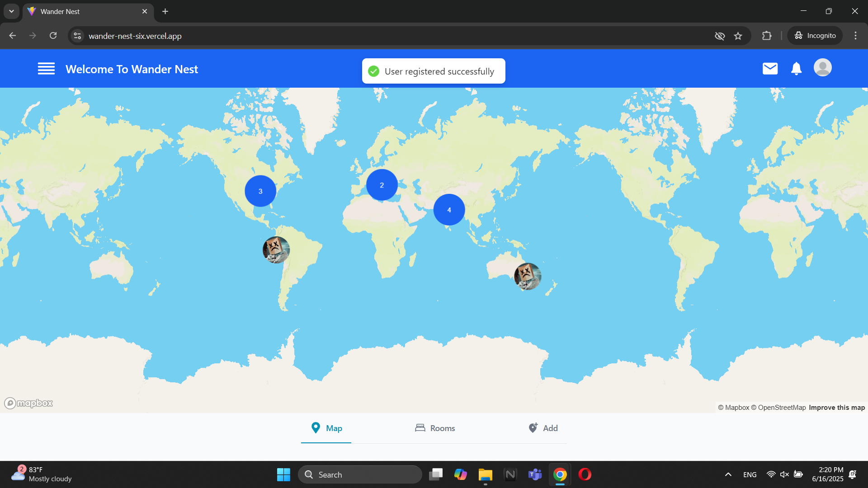Click the Improve this map link
This screenshot has width=868, height=488.
(837, 408)
